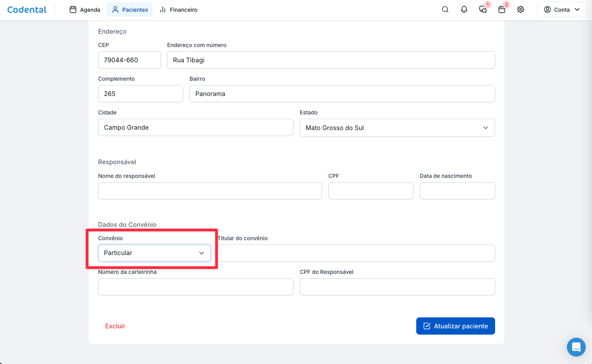Open chat messages icon with badge
The width and height of the screenshot is (592, 364).
tap(483, 10)
